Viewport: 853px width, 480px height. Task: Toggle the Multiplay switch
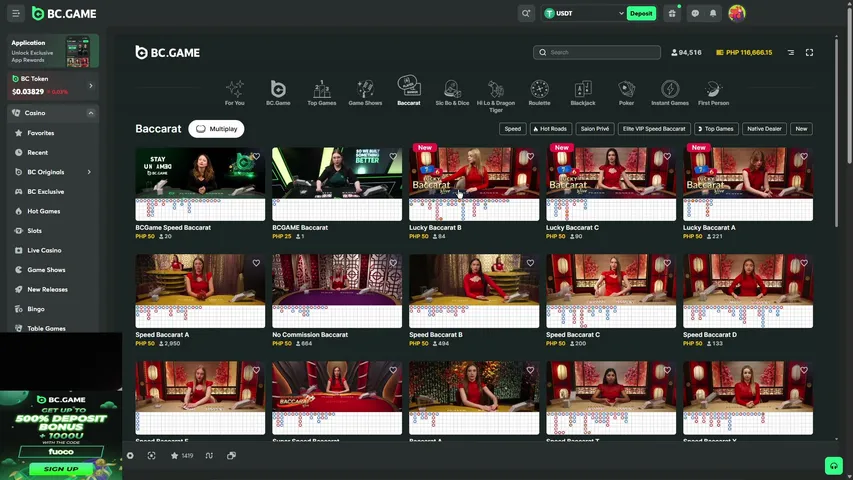(x=216, y=129)
